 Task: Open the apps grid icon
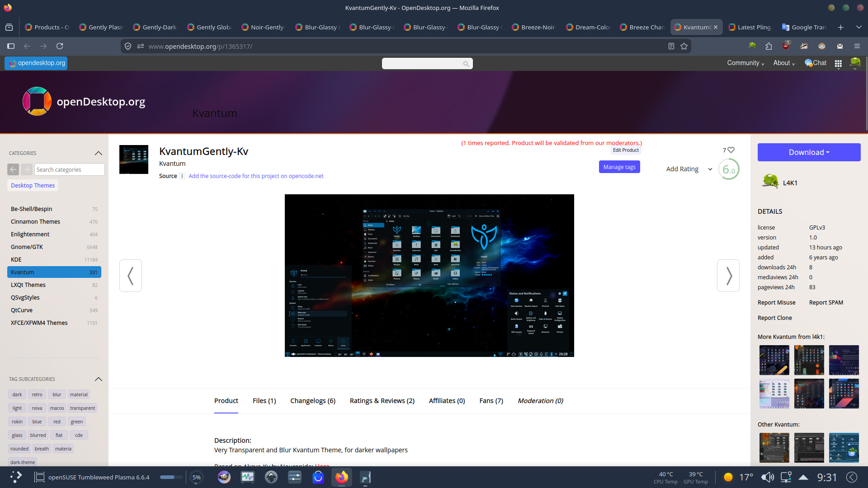(x=838, y=63)
